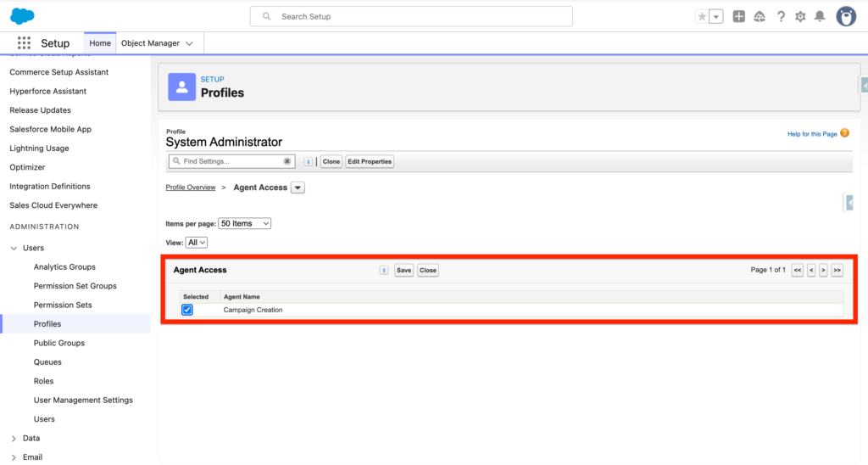Click the Favorites star icon
868x465 pixels.
pyautogui.click(x=702, y=16)
